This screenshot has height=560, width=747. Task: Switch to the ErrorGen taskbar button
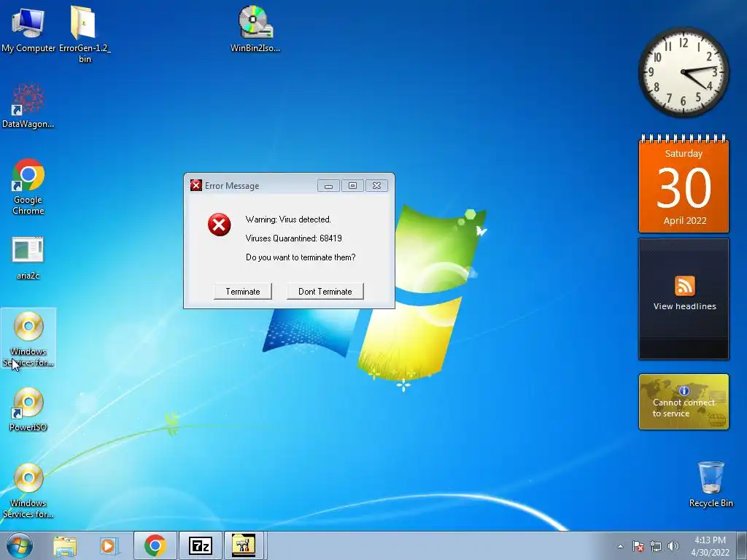pos(244,545)
